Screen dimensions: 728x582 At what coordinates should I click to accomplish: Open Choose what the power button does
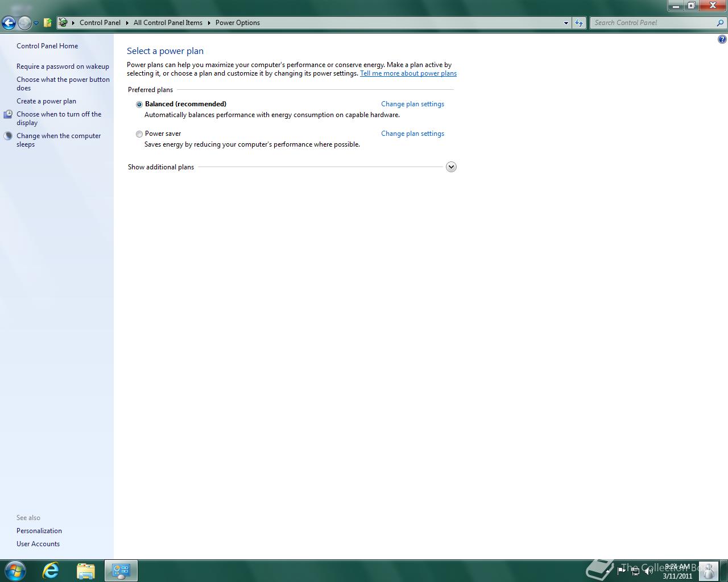pos(63,84)
